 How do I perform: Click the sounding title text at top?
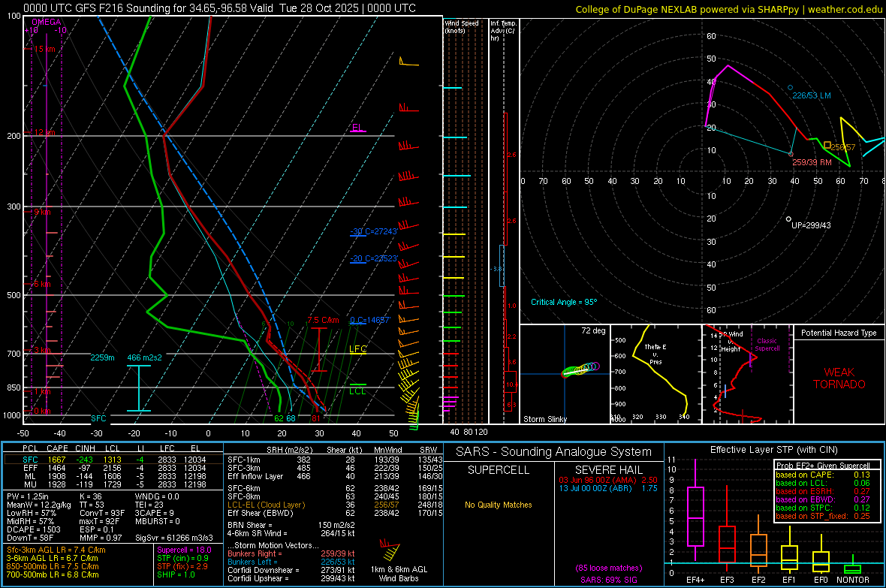pyautogui.click(x=220, y=8)
